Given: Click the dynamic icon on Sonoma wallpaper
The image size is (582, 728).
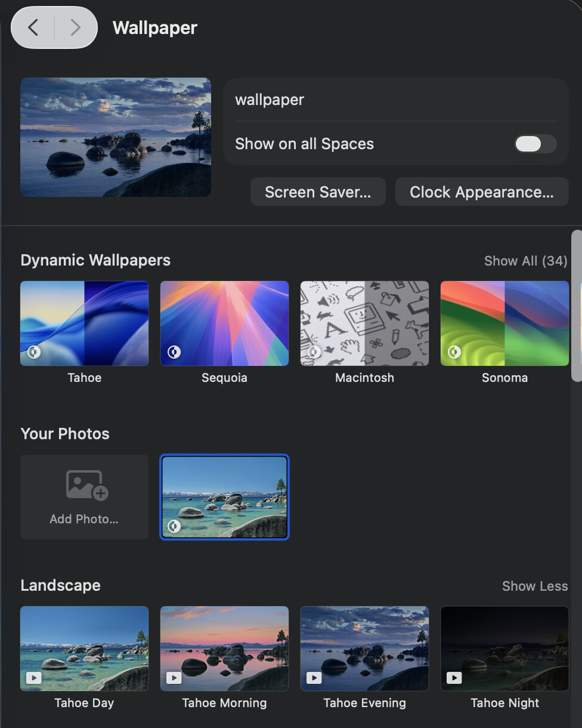Looking at the screenshot, I should point(454,352).
